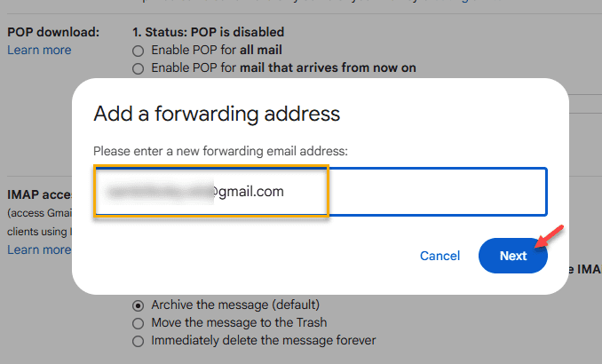This screenshot has width=602, height=364.
Task: Click the blurred email name in the field
Action: click(162, 192)
